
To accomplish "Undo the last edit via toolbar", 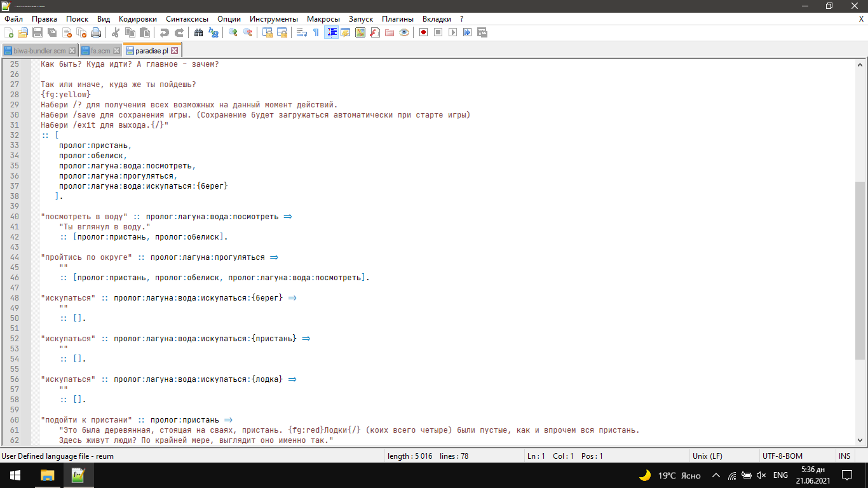I will pos(165,32).
